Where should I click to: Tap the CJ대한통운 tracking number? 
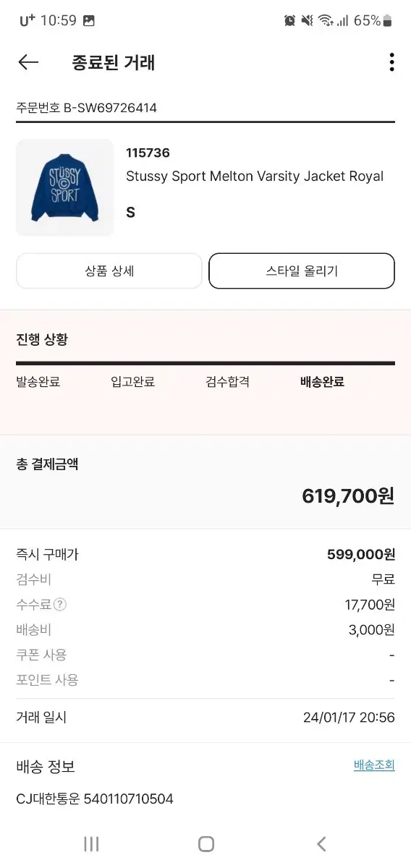click(x=129, y=799)
